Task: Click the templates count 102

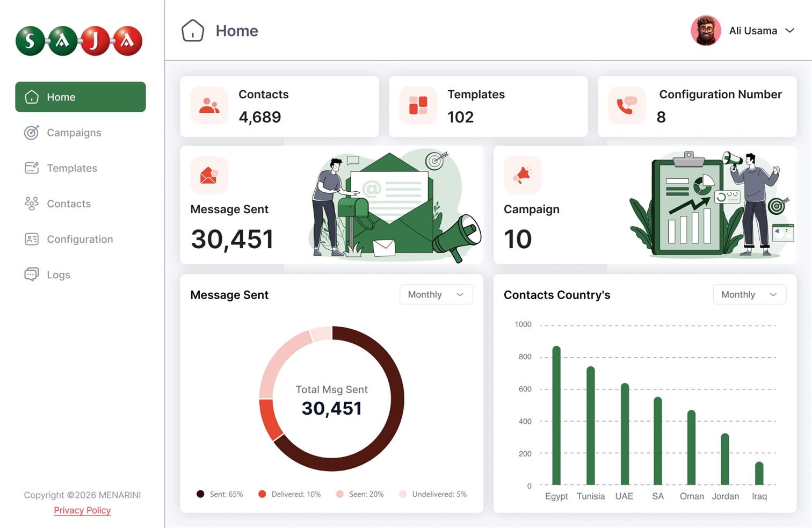Action: tap(461, 117)
